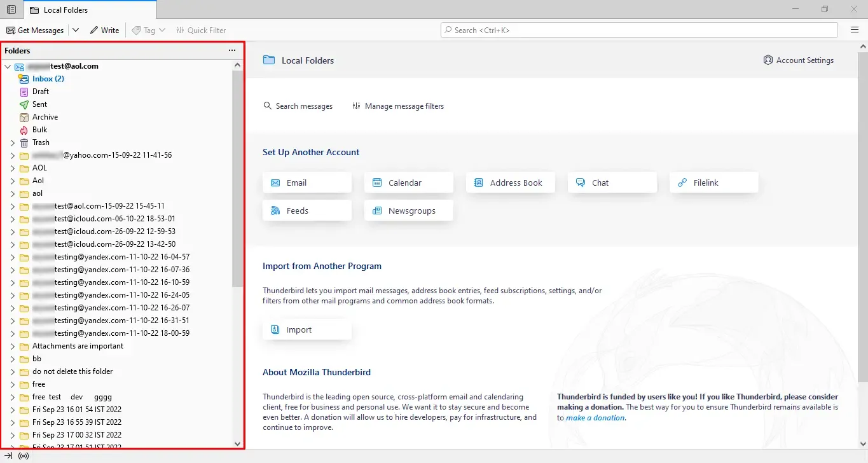Click the Spaces toolbar toggle icon
Image resolution: width=868 pixels, height=463 pixels.
11,10
